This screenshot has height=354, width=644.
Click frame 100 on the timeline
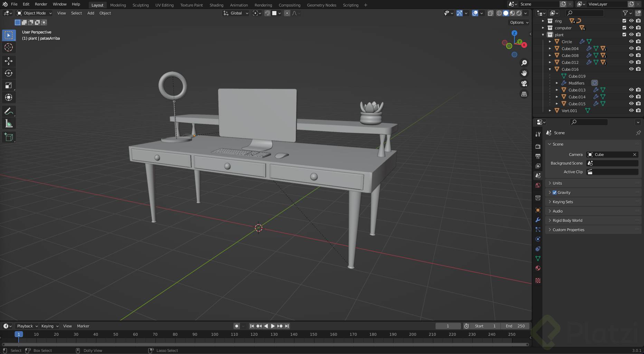point(215,334)
